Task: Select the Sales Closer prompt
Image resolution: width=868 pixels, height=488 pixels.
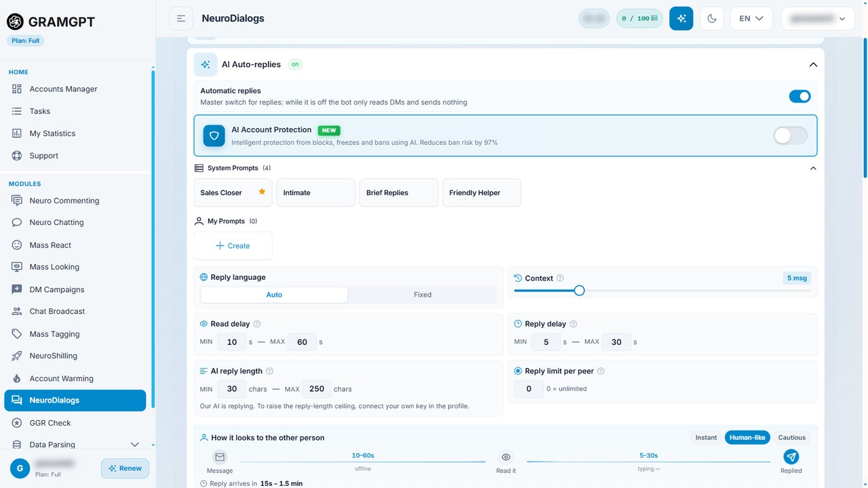Action: pyautogui.click(x=233, y=192)
